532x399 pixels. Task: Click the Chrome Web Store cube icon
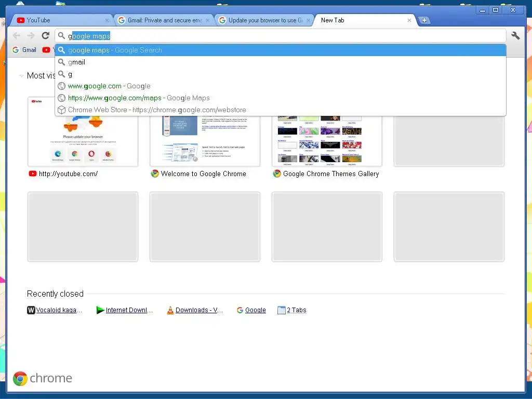point(61,110)
